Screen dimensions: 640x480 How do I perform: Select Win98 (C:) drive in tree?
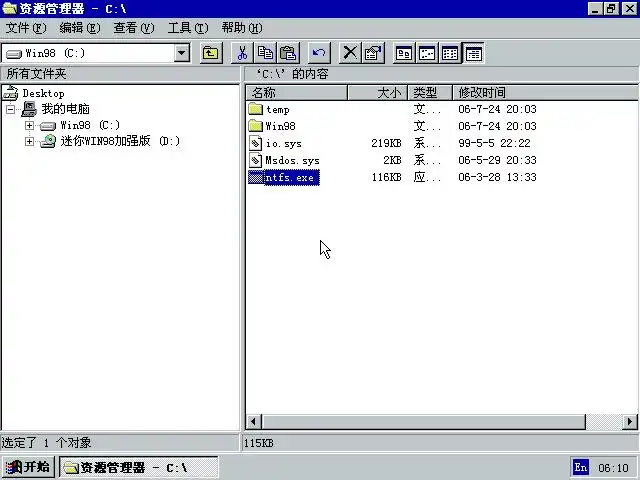[x=80, y=125]
